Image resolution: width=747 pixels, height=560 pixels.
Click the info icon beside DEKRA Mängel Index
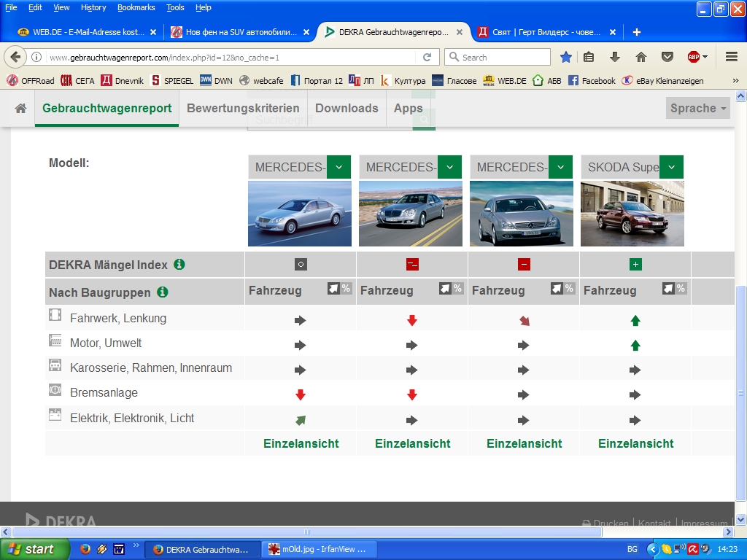click(179, 265)
